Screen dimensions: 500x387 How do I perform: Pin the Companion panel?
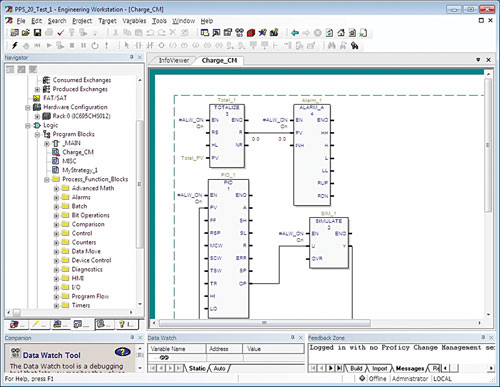(132, 338)
